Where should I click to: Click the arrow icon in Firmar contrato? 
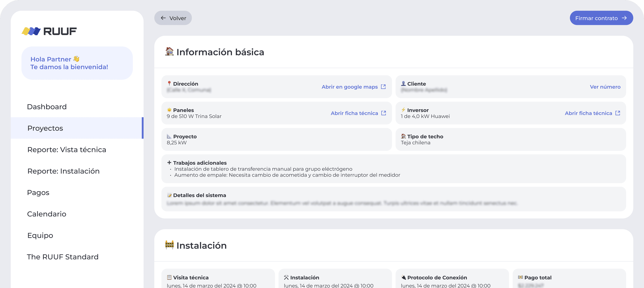pos(624,18)
